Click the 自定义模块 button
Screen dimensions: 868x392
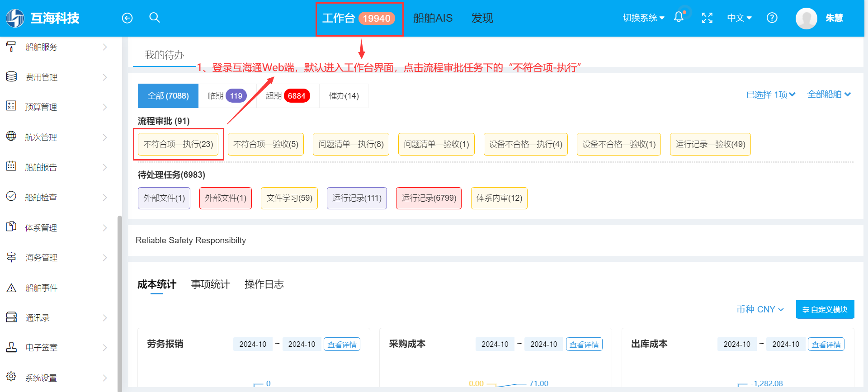point(825,309)
